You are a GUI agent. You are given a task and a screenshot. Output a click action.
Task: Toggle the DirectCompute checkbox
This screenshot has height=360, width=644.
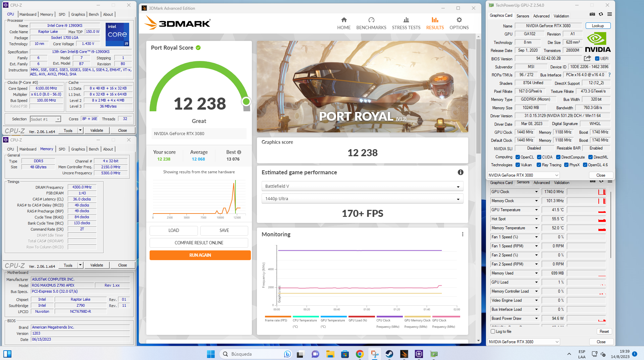(558, 157)
